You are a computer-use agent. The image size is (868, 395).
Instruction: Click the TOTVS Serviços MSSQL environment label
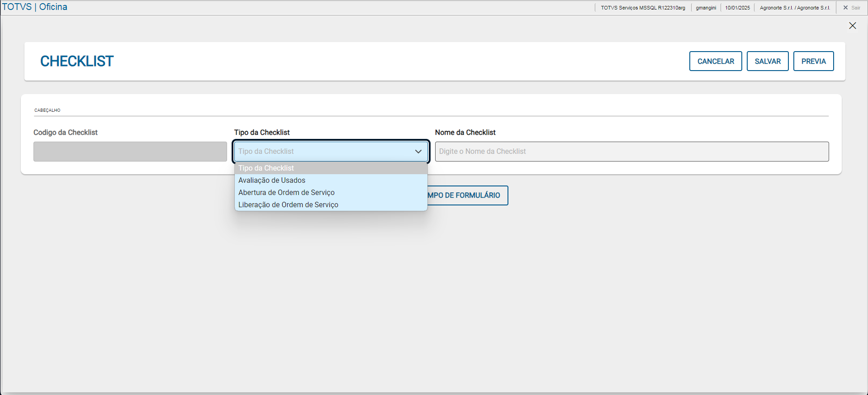pos(643,8)
